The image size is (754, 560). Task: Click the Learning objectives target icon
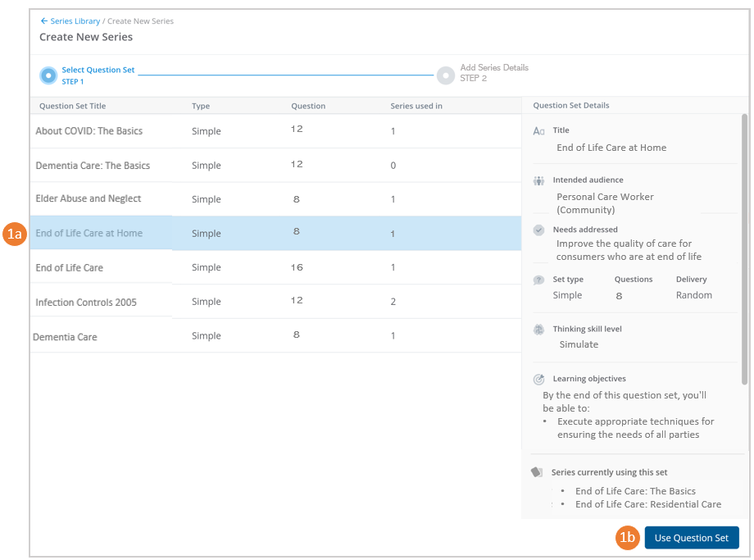coord(538,380)
